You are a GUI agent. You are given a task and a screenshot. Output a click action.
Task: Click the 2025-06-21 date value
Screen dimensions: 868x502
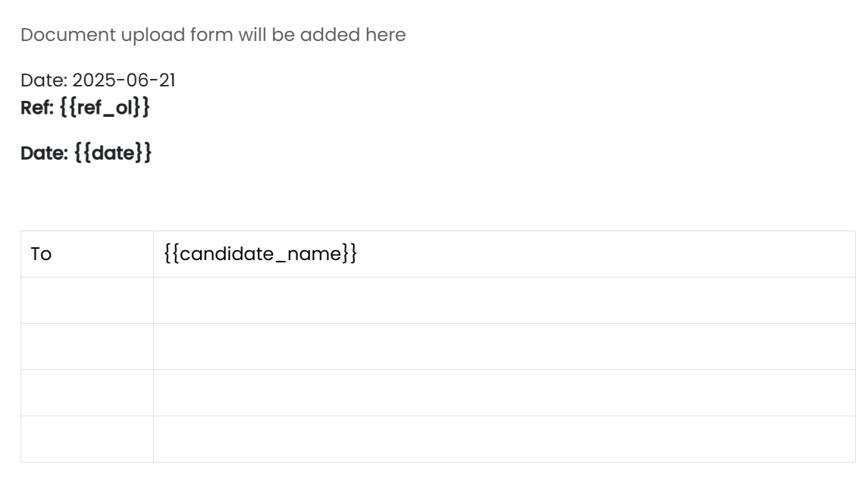click(124, 80)
